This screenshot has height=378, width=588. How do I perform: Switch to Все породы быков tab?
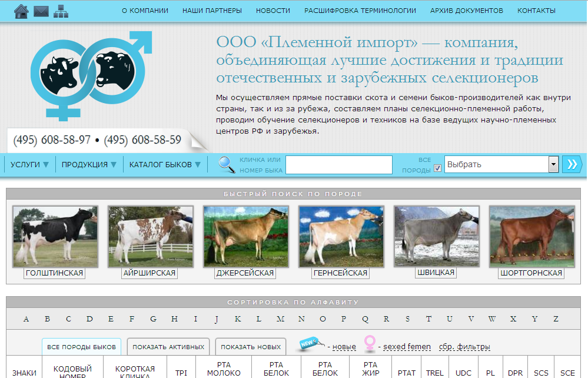tap(81, 347)
